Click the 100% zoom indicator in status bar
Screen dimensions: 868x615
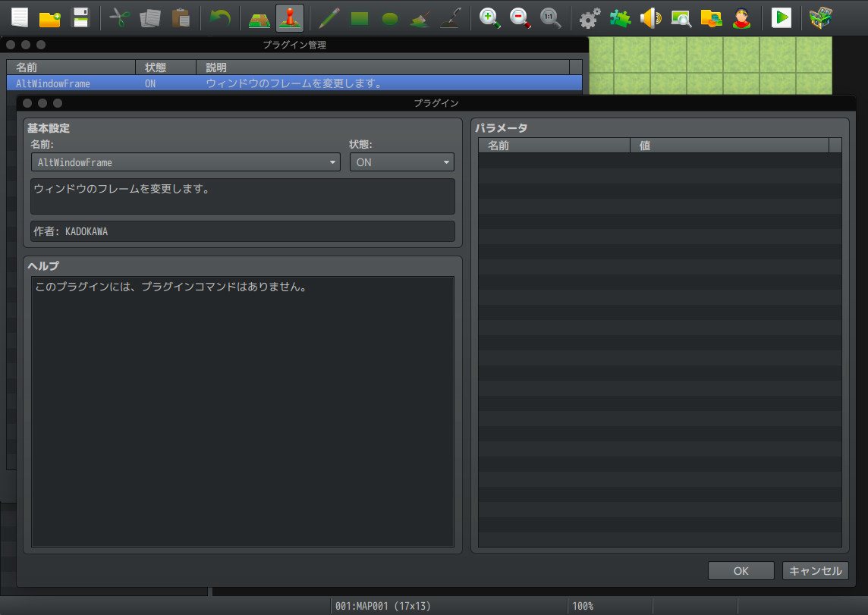click(583, 605)
